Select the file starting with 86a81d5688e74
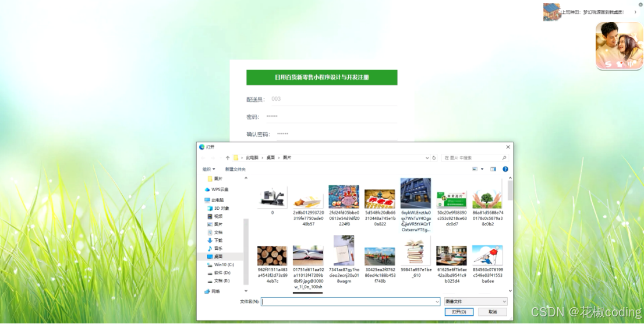The width and height of the screenshot is (644, 324). [487, 207]
